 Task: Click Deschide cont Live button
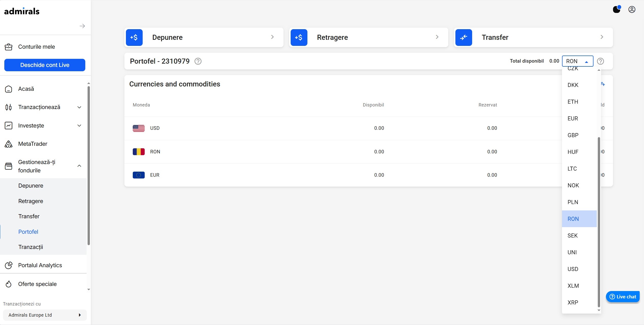pyautogui.click(x=45, y=65)
